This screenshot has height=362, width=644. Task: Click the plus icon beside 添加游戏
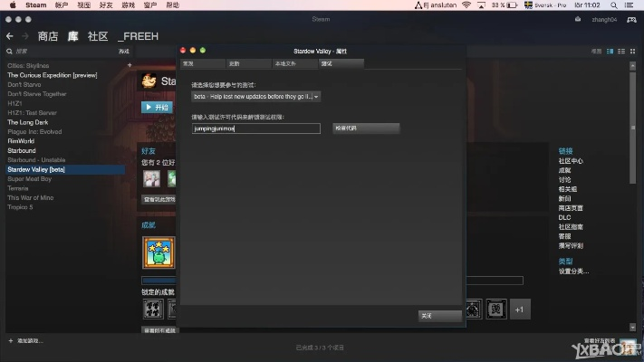[x=11, y=340]
